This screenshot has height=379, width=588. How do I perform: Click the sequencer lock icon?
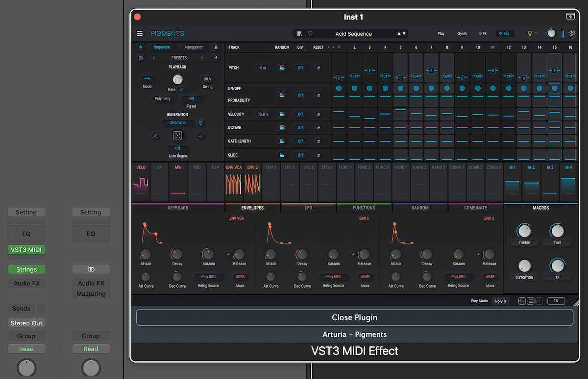(216, 47)
